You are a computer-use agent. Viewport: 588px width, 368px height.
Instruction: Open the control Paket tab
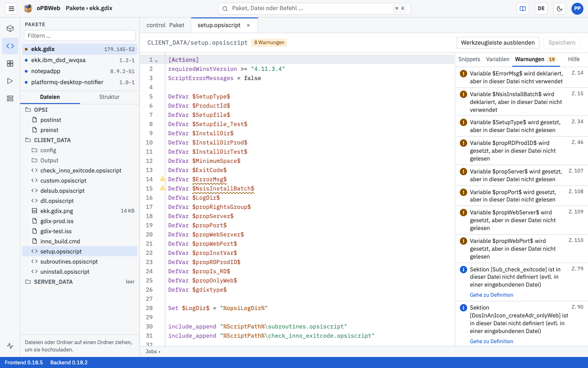pyautogui.click(x=165, y=25)
